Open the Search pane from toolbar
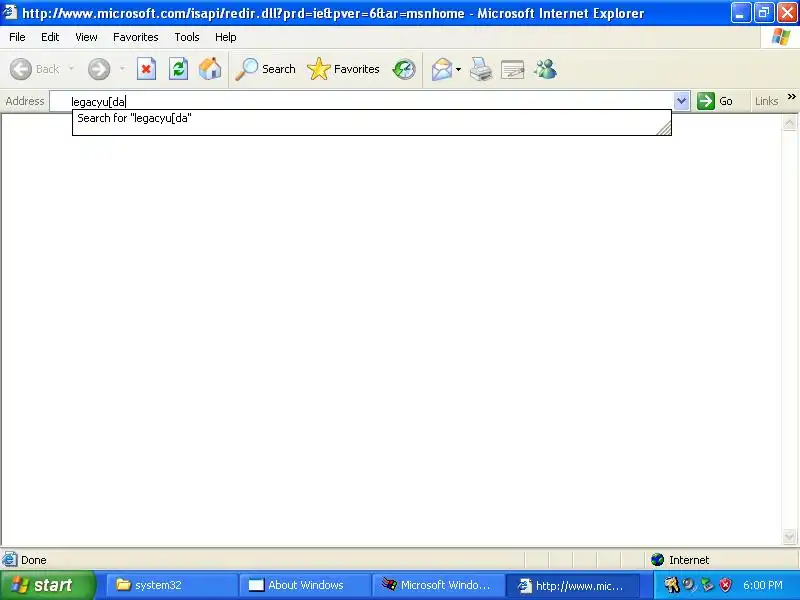The image size is (800, 600). coord(265,69)
